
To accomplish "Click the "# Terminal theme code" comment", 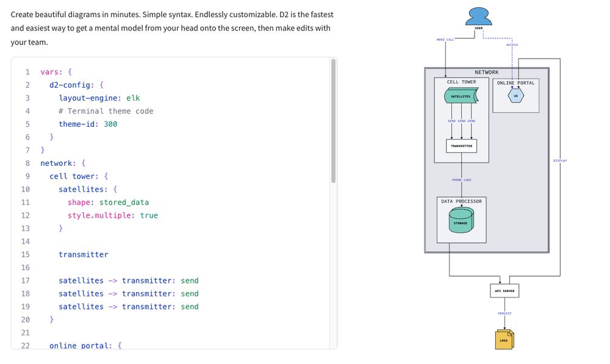I will tap(106, 111).
